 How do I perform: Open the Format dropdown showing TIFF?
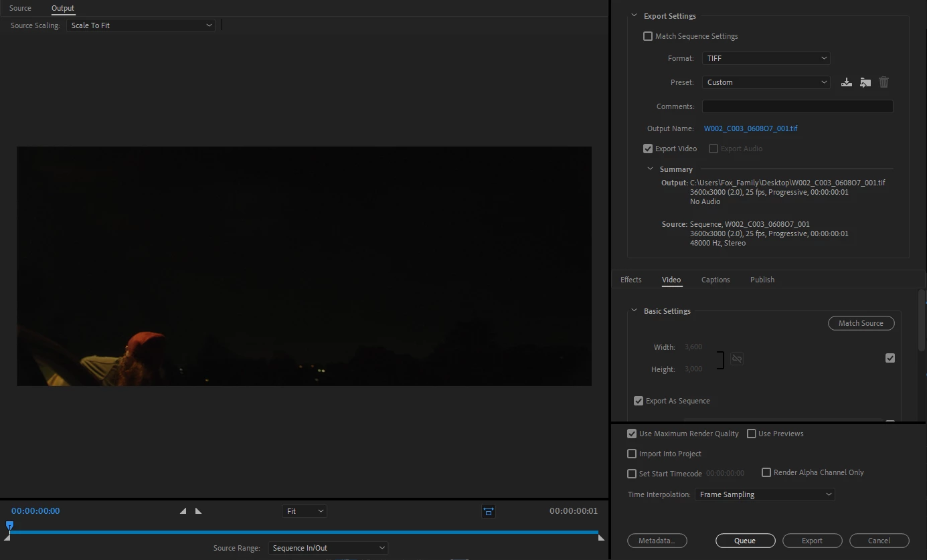(x=766, y=58)
